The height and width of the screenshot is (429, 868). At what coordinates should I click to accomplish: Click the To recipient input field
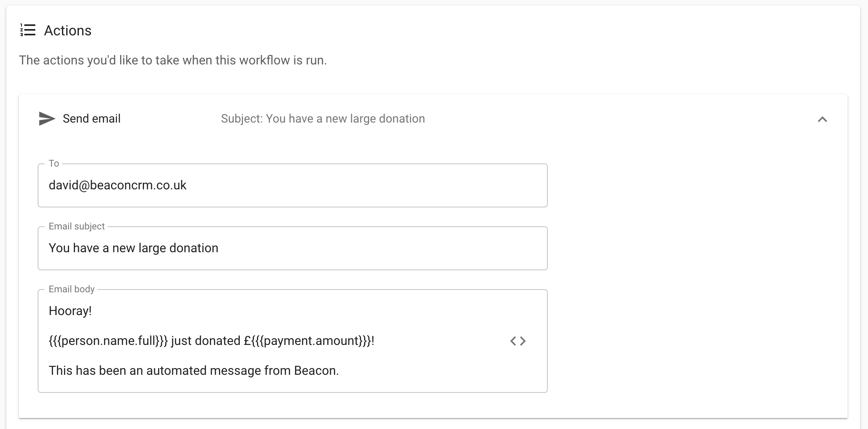tap(292, 185)
